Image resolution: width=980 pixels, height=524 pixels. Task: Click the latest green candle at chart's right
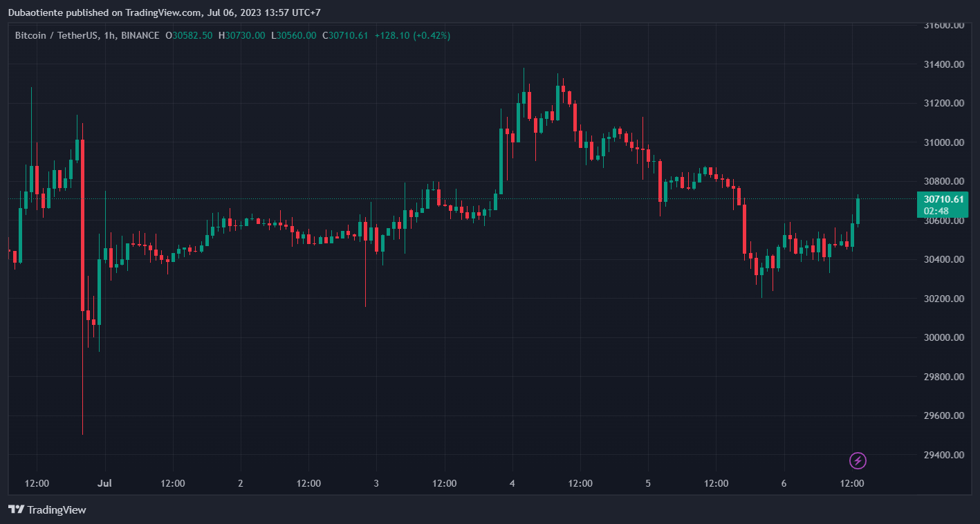(858, 211)
